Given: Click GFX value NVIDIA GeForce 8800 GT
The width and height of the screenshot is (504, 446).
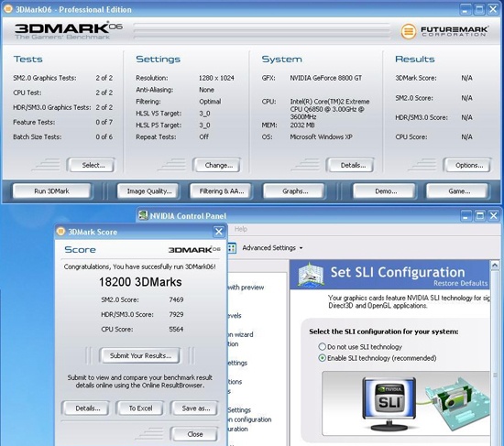Looking at the screenshot, I should pos(326,78).
